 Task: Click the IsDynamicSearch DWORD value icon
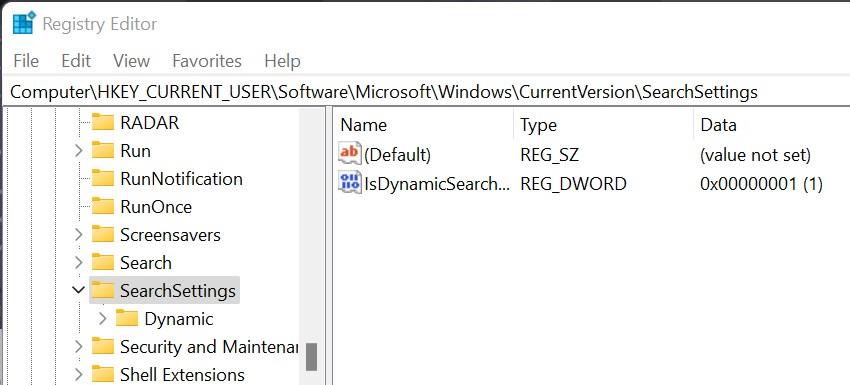[x=350, y=182]
